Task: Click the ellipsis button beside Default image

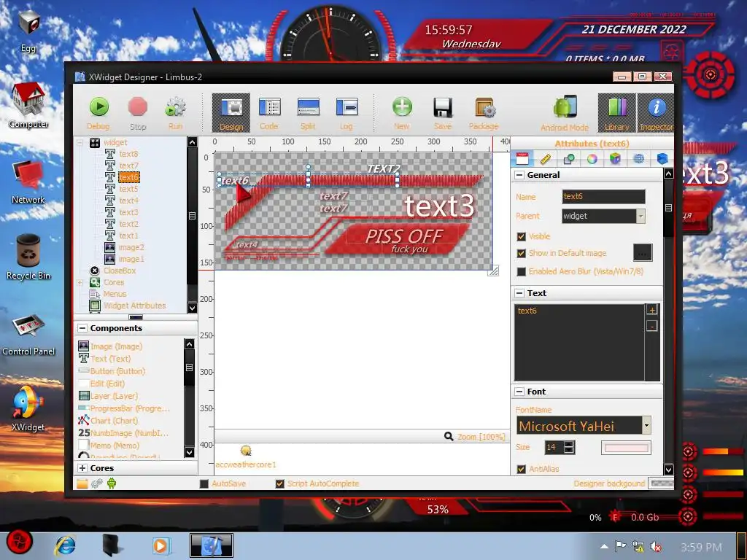Action: [x=642, y=253]
